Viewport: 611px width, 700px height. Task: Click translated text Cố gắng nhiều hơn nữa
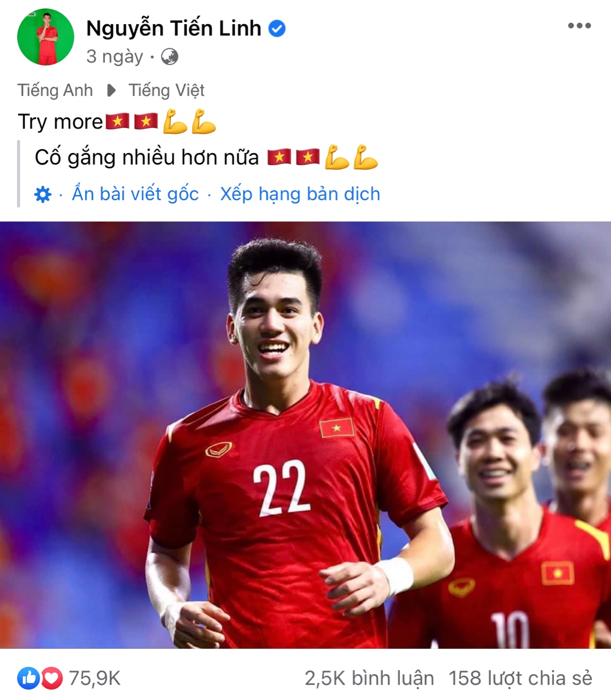pos(147,157)
